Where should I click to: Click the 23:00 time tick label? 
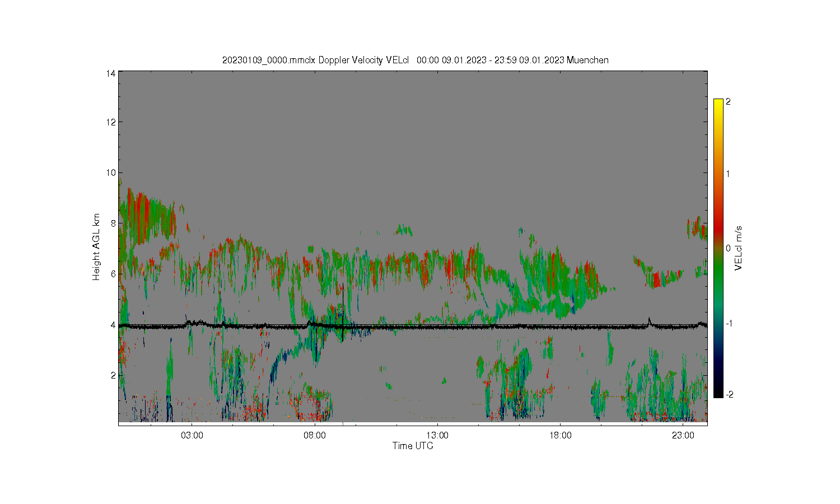click(683, 435)
